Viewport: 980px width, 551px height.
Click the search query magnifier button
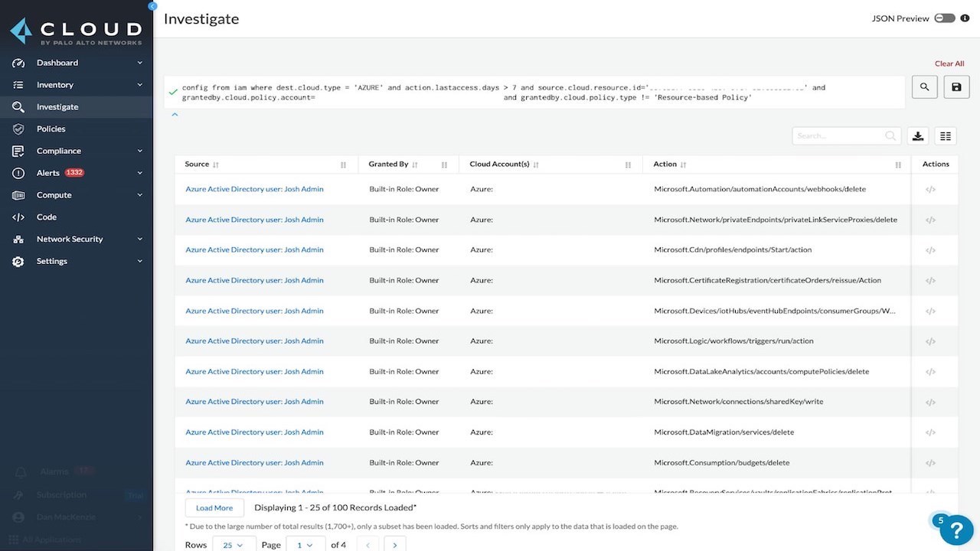pos(925,87)
